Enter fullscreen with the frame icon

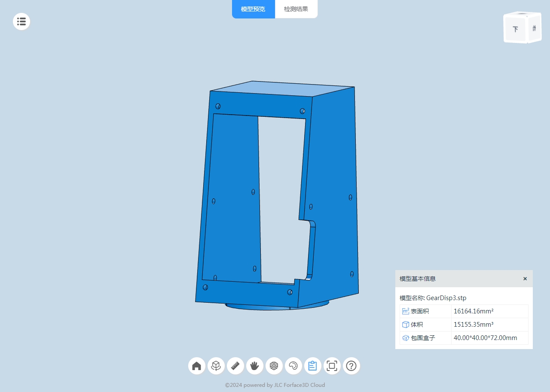(332, 366)
